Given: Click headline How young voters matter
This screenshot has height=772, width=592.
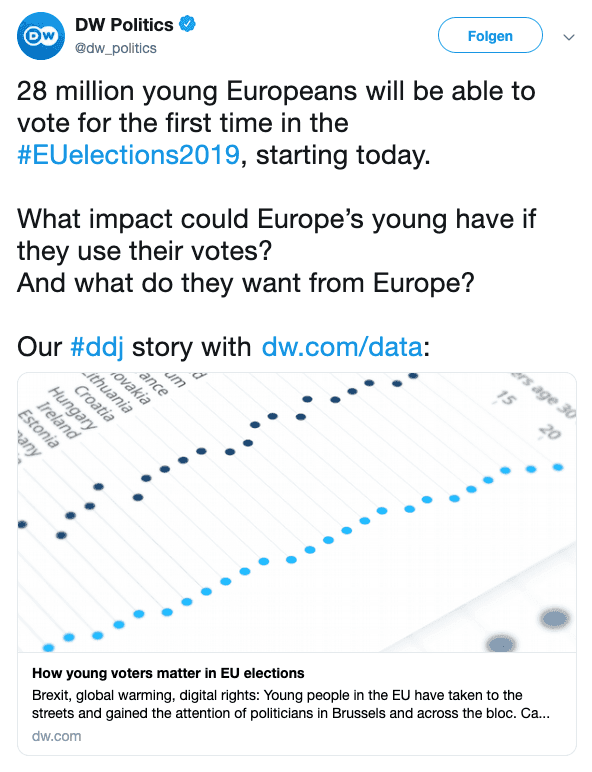Looking at the screenshot, I should click(x=168, y=673).
